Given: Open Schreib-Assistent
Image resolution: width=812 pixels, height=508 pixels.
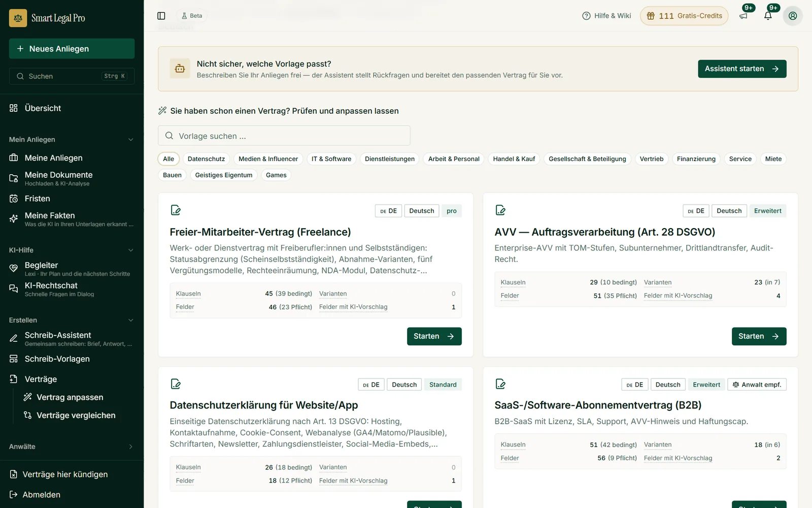Looking at the screenshot, I should [72, 339].
